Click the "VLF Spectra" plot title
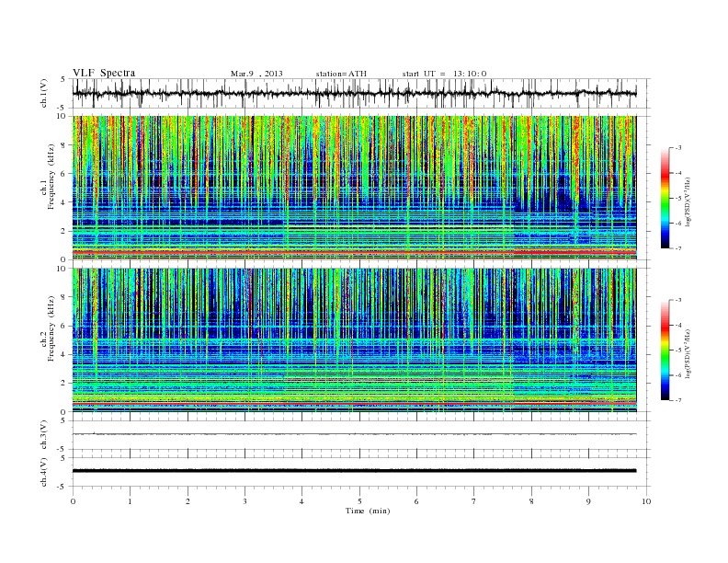 point(104,73)
